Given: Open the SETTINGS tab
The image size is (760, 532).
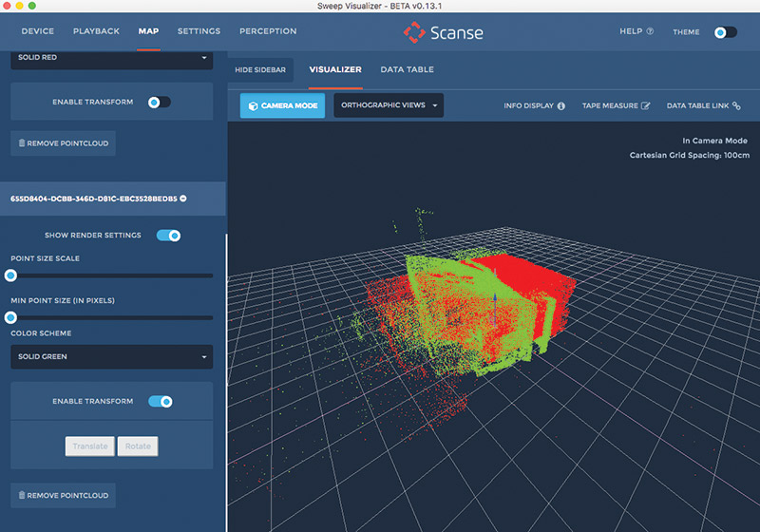Looking at the screenshot, I should tap(199, 31).
